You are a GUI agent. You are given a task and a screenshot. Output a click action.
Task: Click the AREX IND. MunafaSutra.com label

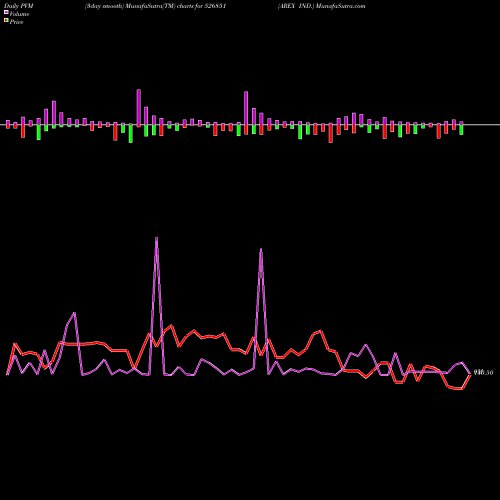(x=321, y=6)
